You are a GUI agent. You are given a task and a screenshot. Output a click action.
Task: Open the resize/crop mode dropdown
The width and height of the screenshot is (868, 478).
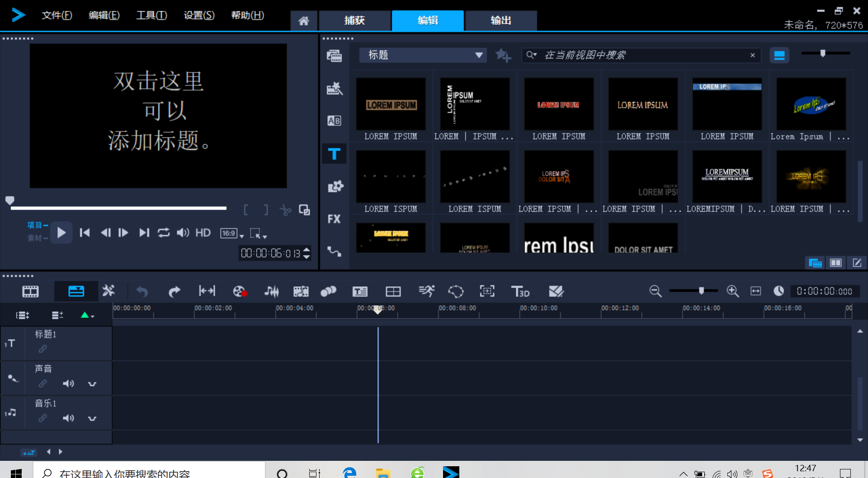click(x=258, y=233)
